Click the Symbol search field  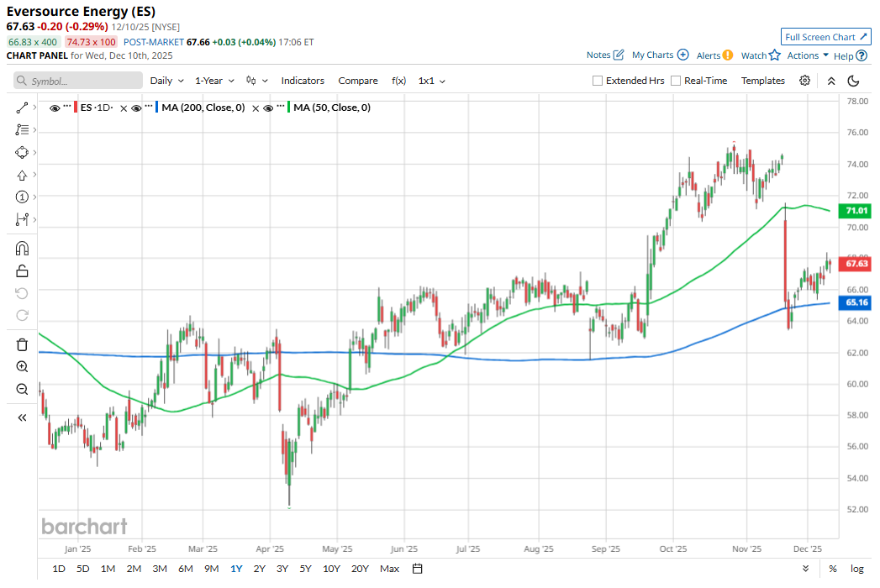(x=78, y=81)
